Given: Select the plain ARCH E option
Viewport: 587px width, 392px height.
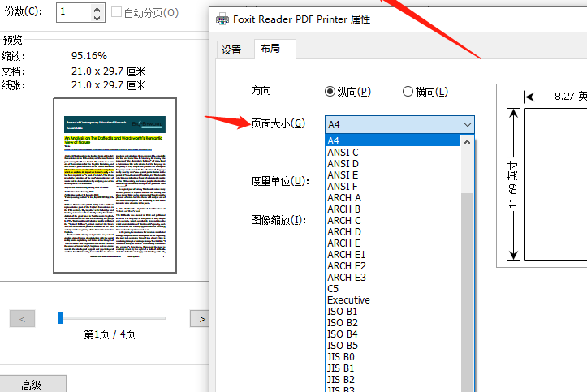Looking at the screenshot, I should [x=393, y=243].
